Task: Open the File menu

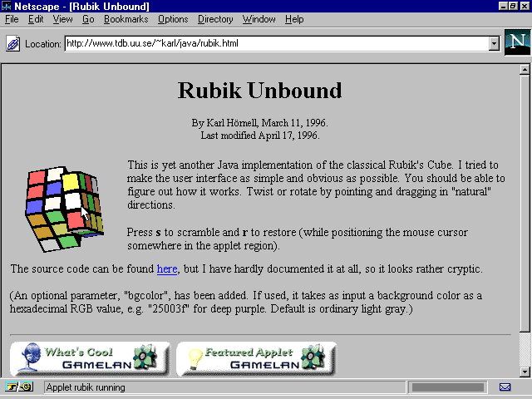Action: point(12,19)
